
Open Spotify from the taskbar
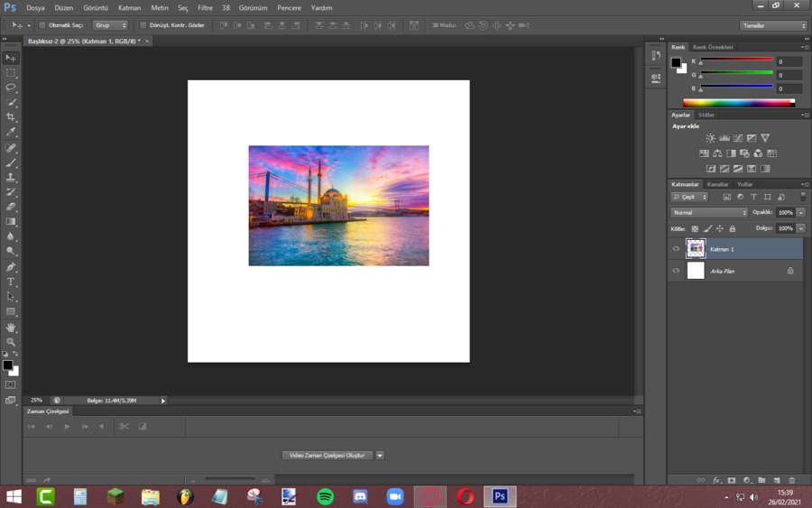(325, 497)
